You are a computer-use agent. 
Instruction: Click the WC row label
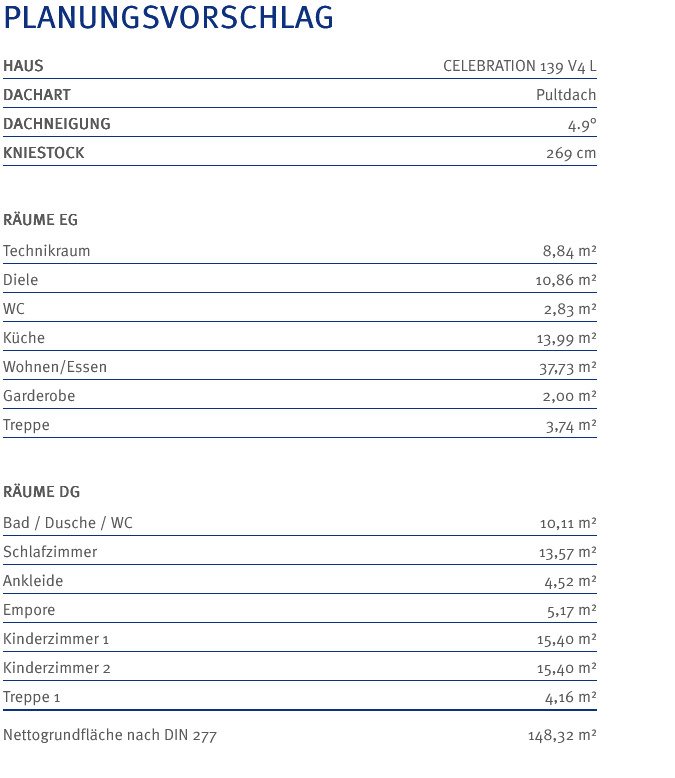(x=13, y=309)
